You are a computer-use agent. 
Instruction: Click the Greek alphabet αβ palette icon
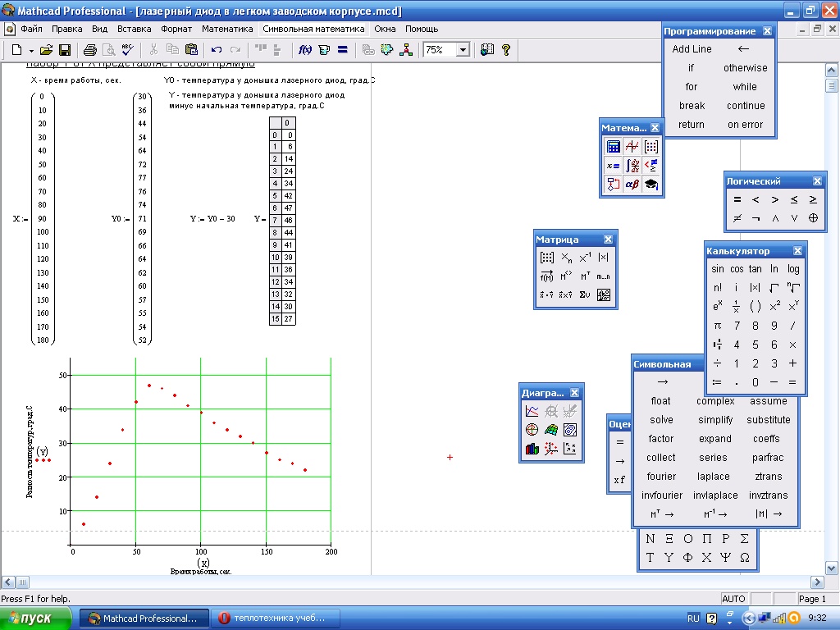[x=632, y=185]
